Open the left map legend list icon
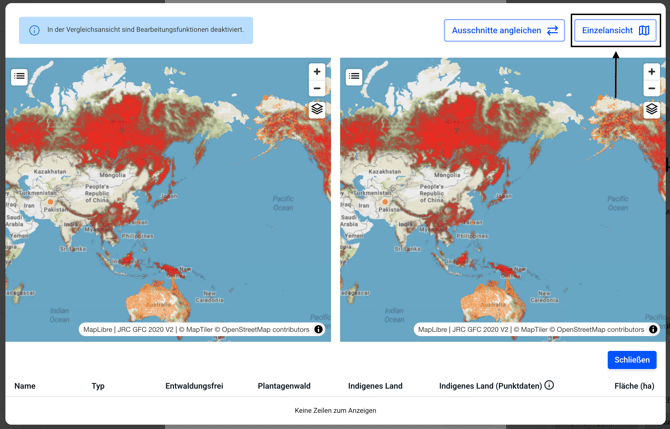This screenshot has width=670, height=429. [x=19, y=76]
